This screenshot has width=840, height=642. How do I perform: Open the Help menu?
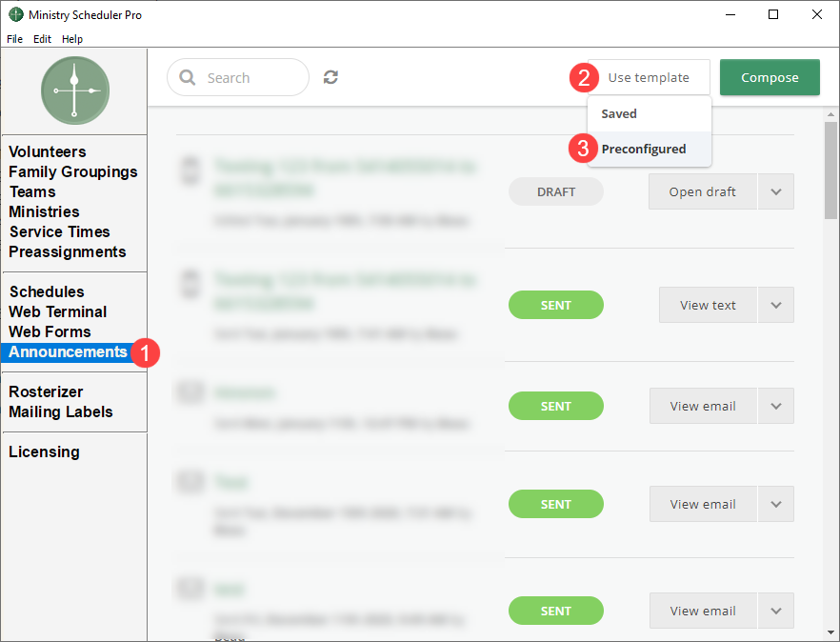72,39
